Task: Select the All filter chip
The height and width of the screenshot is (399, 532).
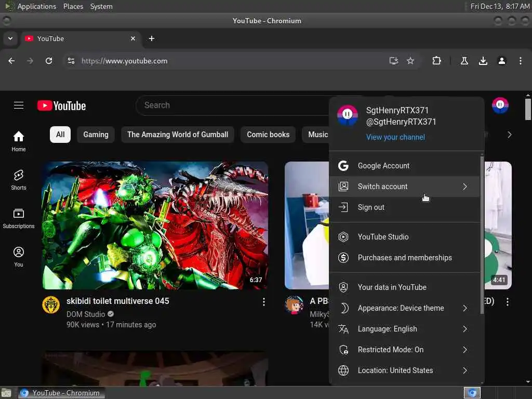Action: 60,135
